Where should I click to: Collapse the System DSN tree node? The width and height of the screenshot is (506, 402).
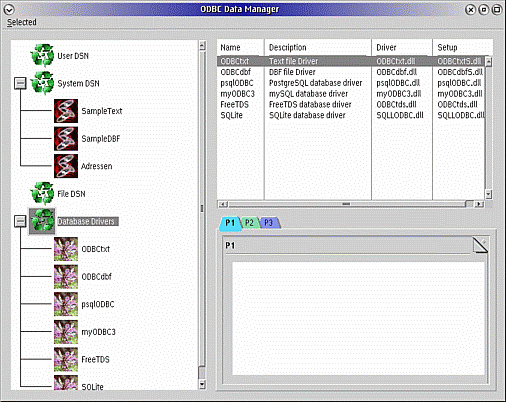(20, 83)
